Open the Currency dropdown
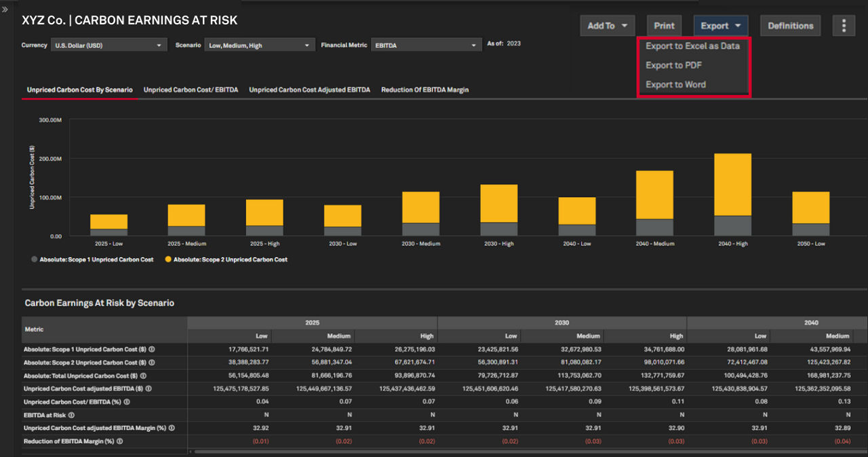Viewport: 868px width, 457px height. point(108,45)
